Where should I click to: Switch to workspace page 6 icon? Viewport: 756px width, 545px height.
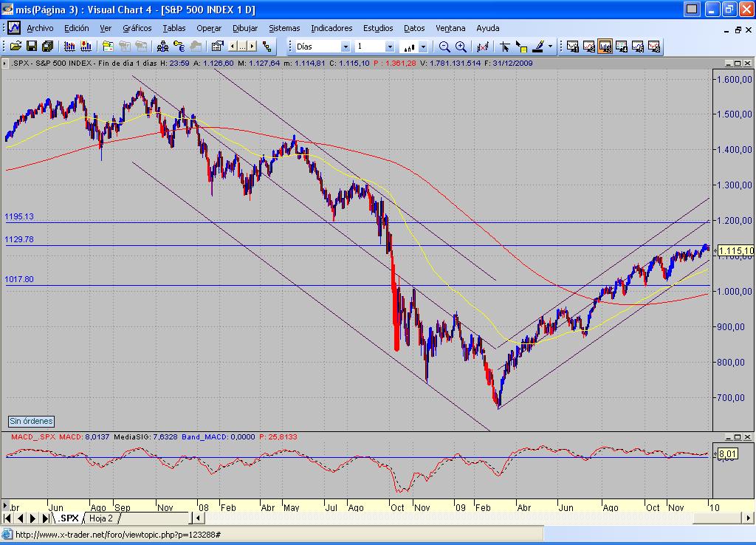654,47
